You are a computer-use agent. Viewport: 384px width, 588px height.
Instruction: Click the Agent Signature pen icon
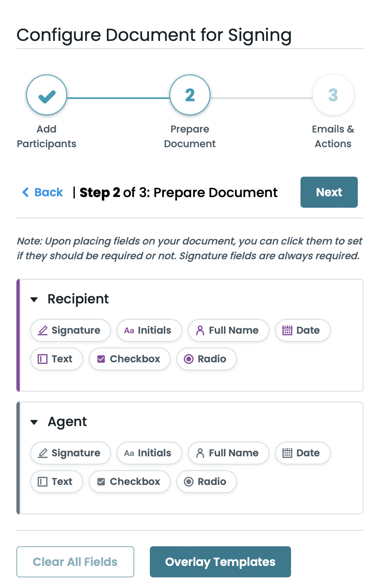tap(43, 453)
